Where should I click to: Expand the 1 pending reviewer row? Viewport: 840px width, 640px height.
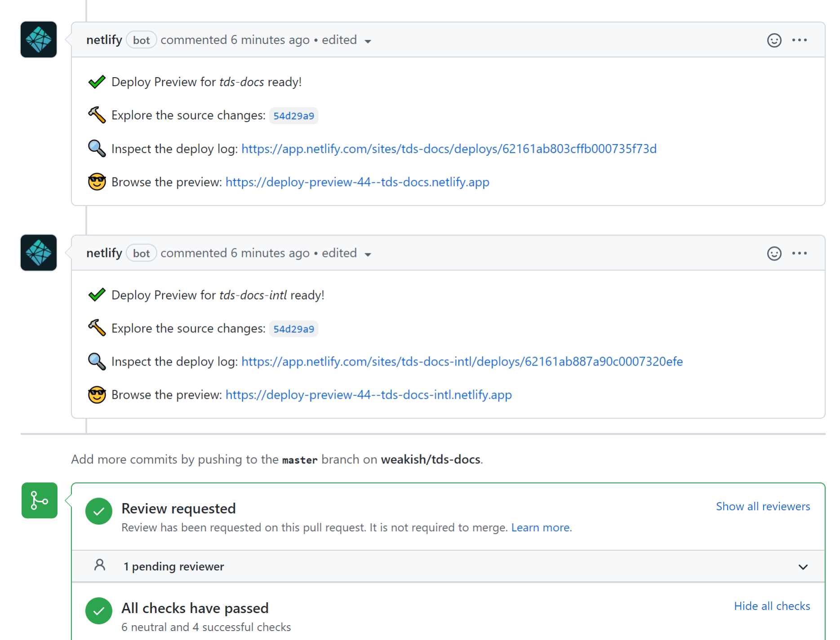click(x=448, y=566)
